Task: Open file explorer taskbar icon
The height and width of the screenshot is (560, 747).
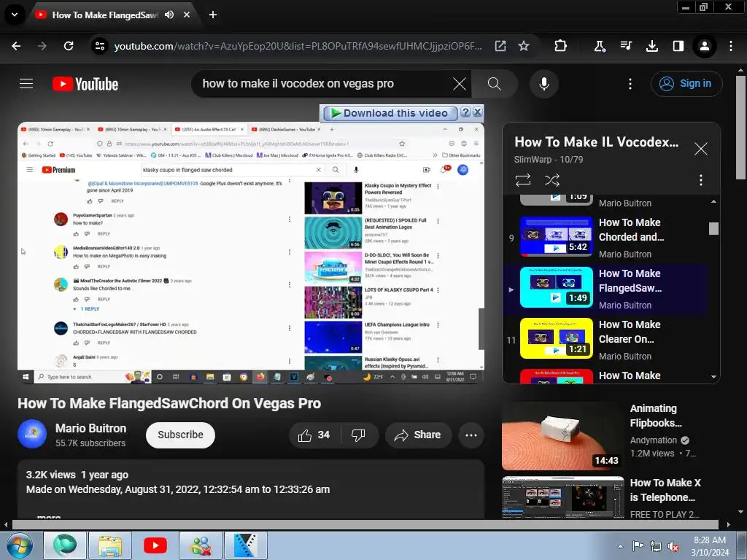Action: [x=110, y=545]
